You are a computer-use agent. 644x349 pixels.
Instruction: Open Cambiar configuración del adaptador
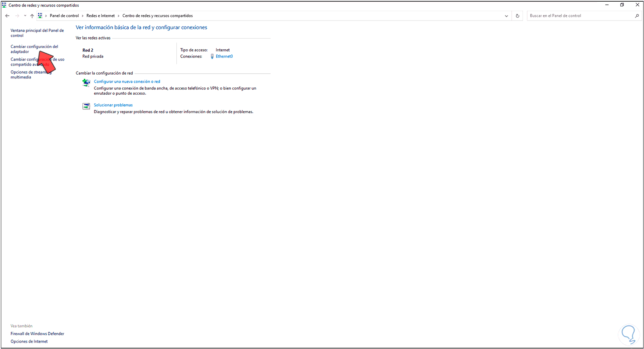click(x=34, y=49)
